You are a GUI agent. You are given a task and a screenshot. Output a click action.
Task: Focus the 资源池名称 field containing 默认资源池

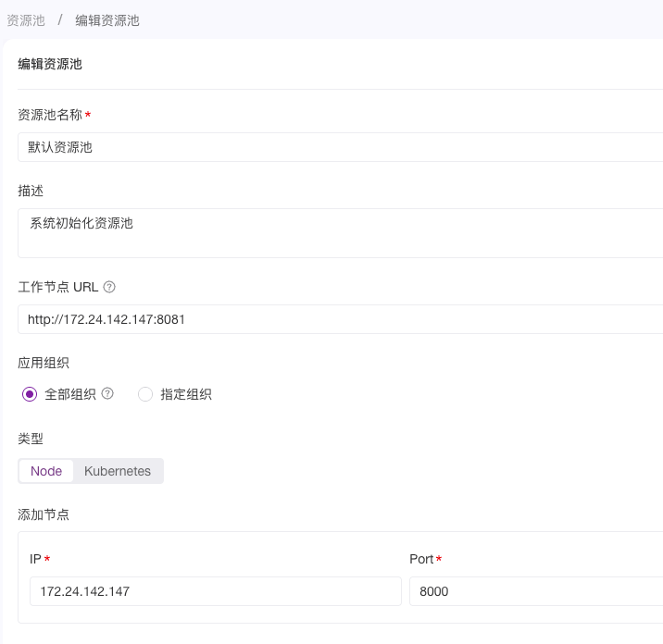[341, 147]
